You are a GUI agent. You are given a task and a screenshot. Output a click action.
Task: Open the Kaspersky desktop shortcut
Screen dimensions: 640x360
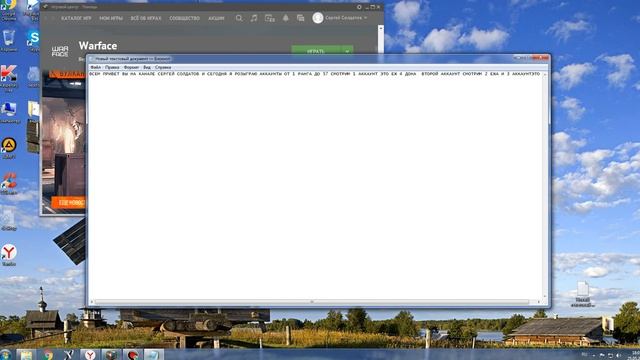click(9, 77)
